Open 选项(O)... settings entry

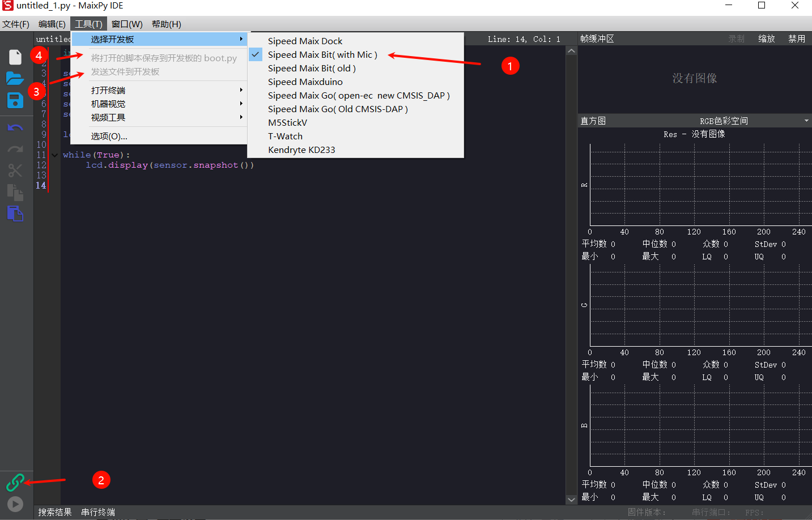pyautogui.click(x=159, y=136)
